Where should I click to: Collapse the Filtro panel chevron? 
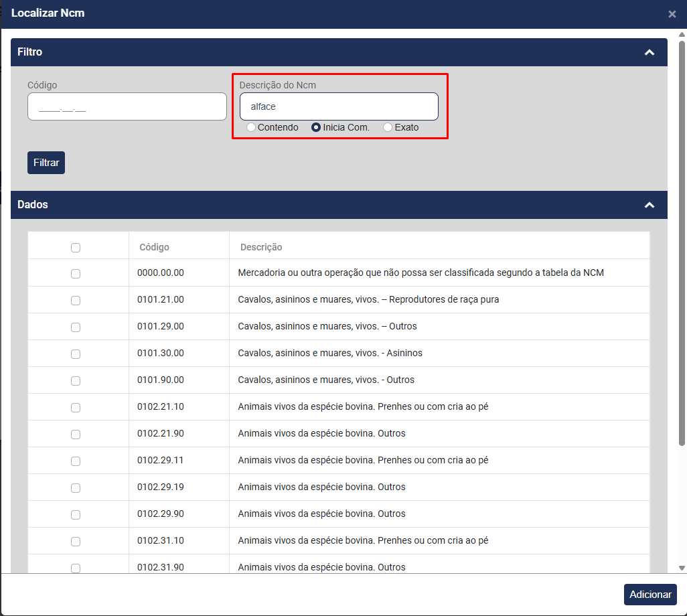[649, 52]
